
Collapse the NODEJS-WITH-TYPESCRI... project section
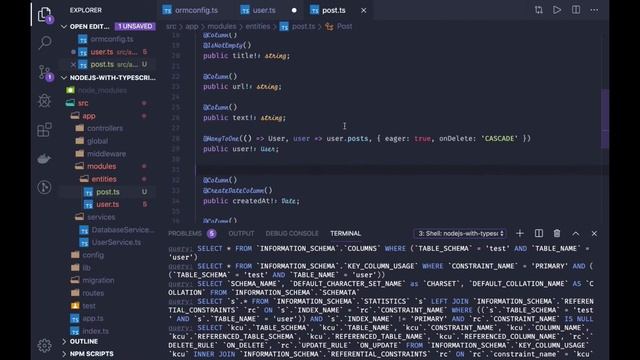pyautogui.click(x=108, y=78)
